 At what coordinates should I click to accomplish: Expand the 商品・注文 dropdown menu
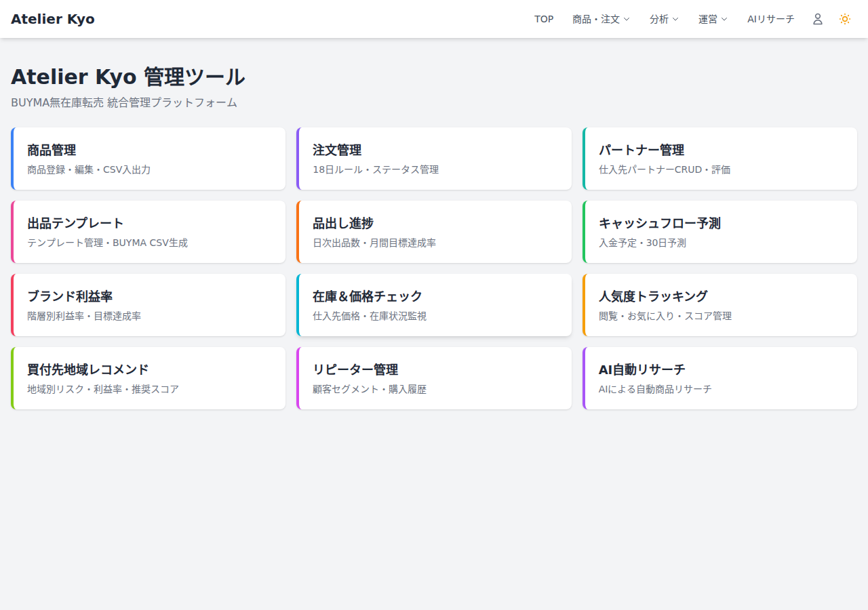pos(601,19)
